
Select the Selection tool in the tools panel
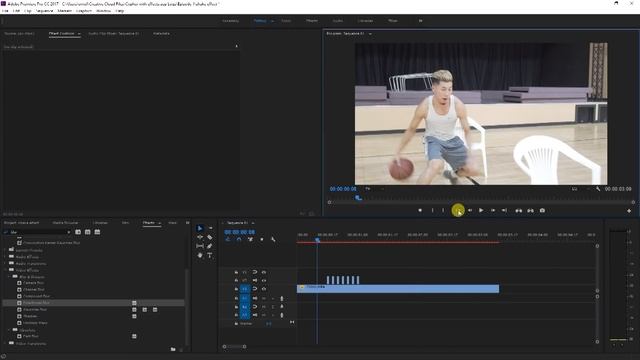(200, 228)
